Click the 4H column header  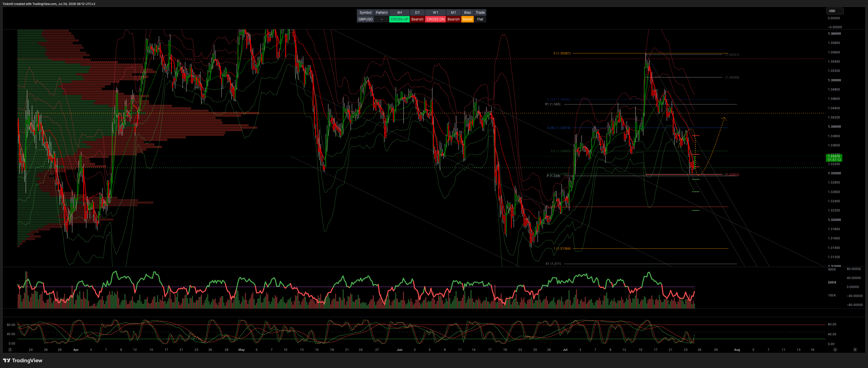tap(399, 12)
